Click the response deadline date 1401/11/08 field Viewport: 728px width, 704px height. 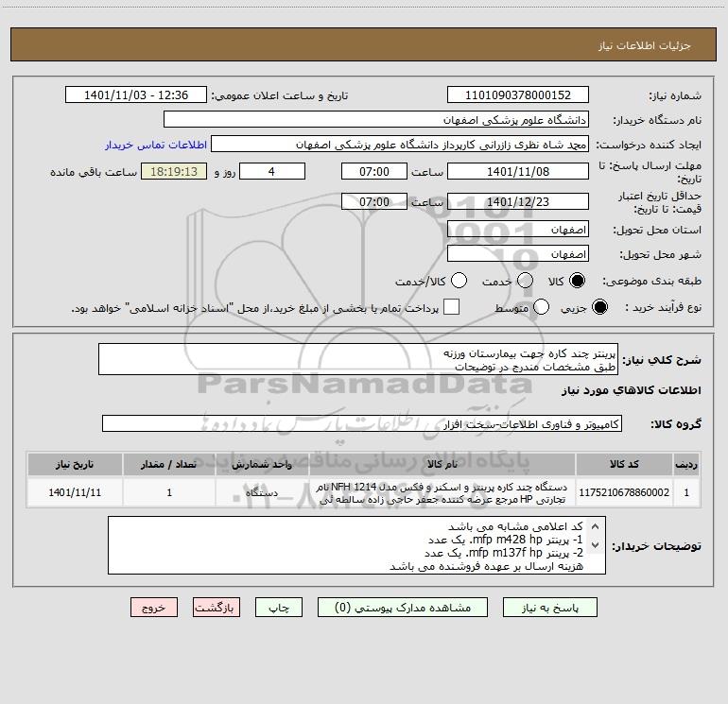pos(518,171)
